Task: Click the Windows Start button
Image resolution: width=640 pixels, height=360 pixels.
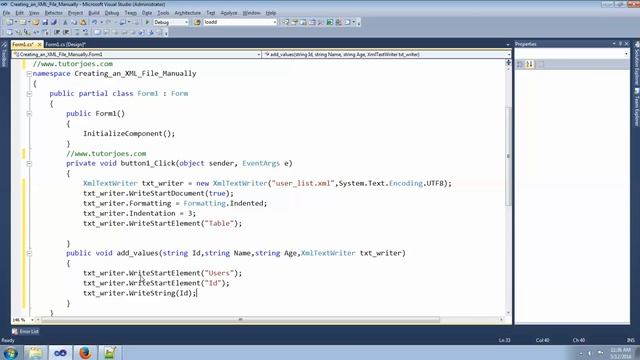Action: click(11, 353)
